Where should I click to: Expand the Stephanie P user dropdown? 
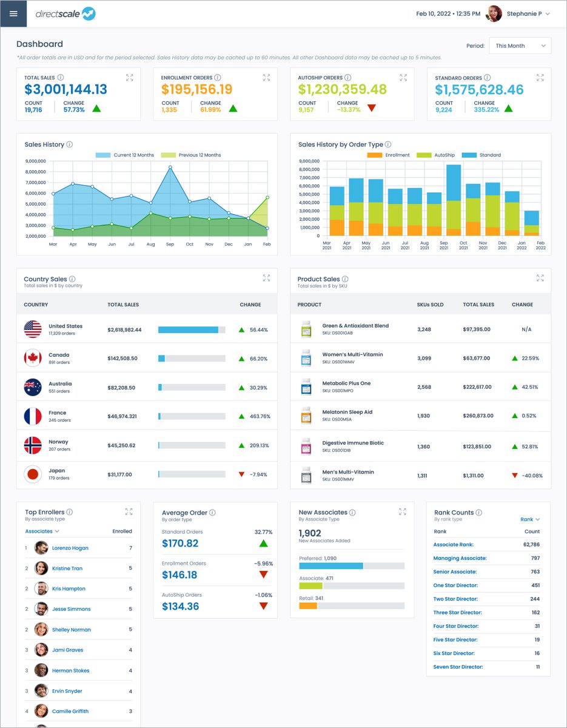(x=548, y=13)
